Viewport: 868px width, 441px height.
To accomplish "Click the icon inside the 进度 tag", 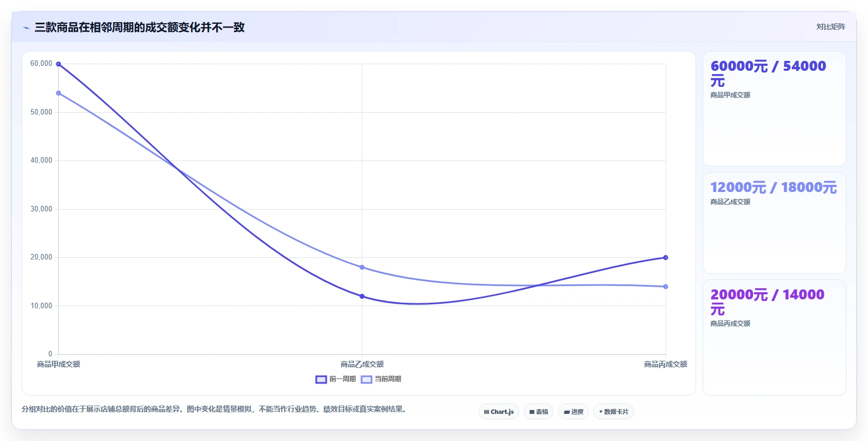I will click(x=567, y=412).
